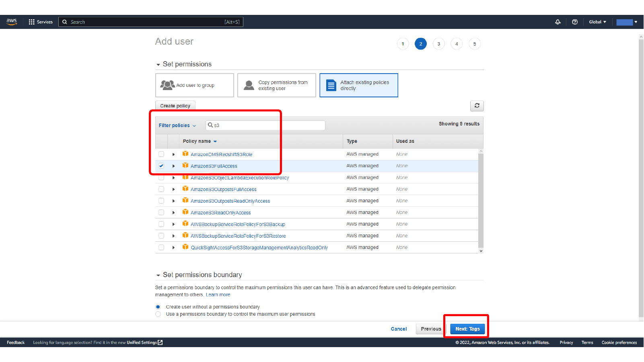Check the AmazonS3OutpostsReadOnlyAccess checkbox
The image size is (644, 362).
pos(161,201)
